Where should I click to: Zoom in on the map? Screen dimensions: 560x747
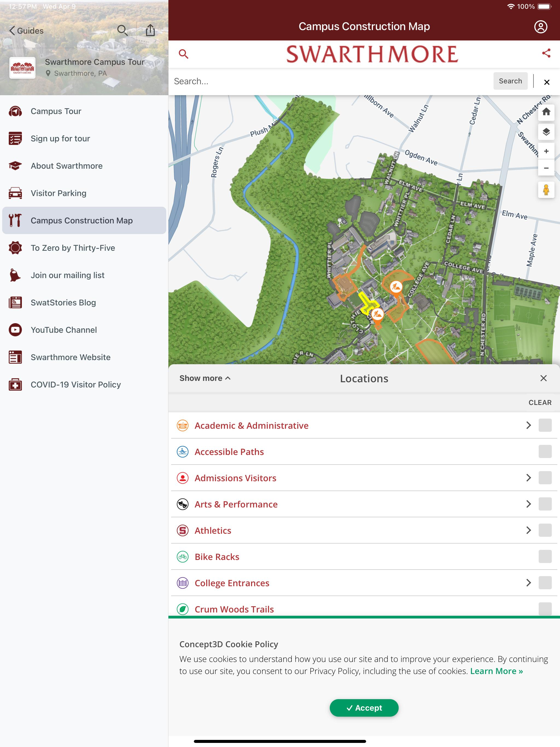546,151
